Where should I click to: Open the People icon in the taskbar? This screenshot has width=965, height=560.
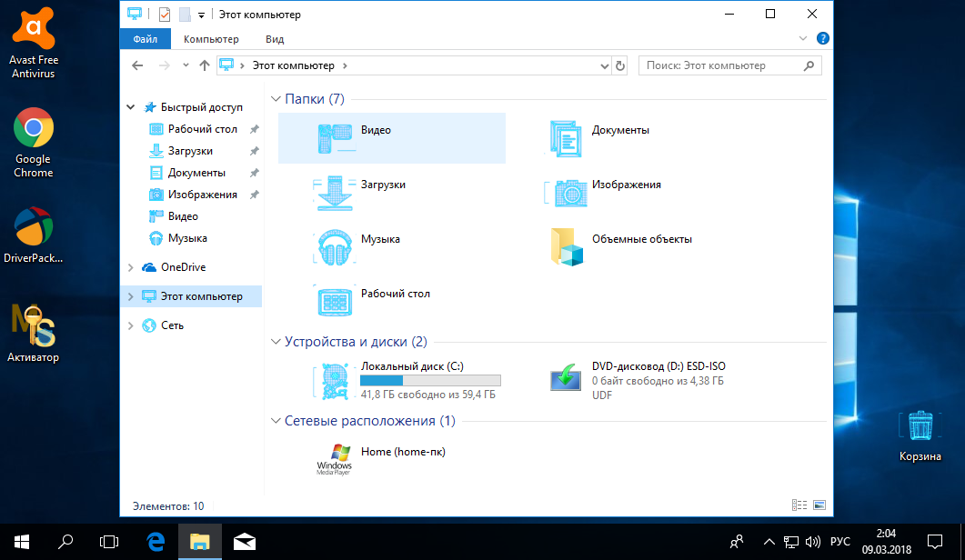(737, 542)
